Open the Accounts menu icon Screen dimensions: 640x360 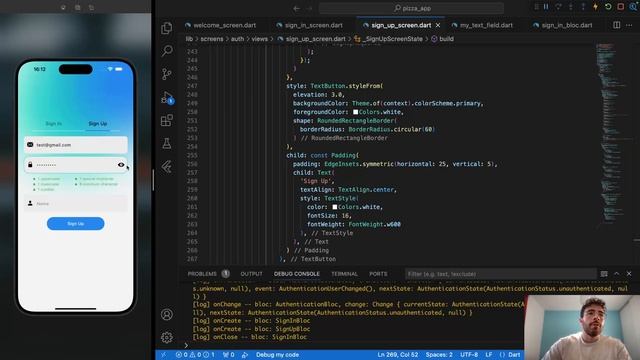(167, 314)
